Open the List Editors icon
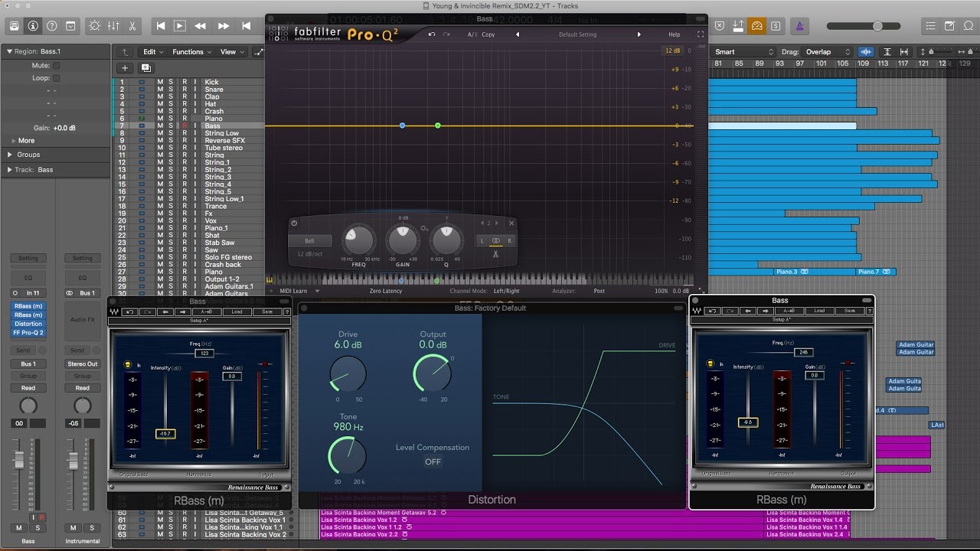980x551 pixels. coord(929,25)
